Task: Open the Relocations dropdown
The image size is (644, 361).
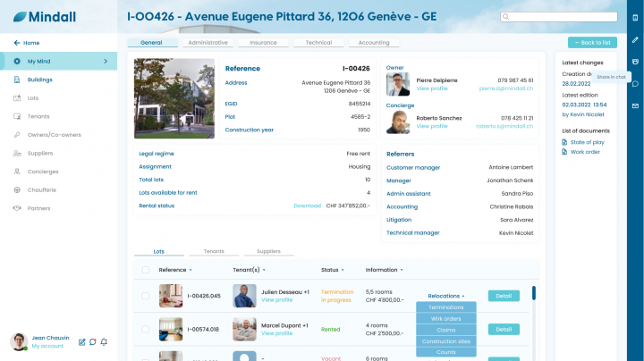Action: pos(446,296)
